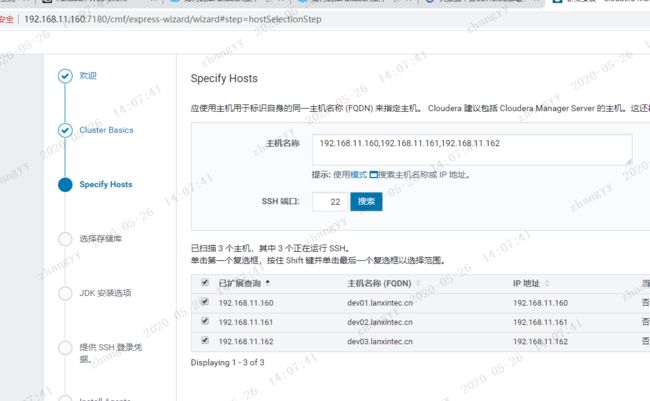Click the 选择存储库 step circle
Viewport: 650px width, 401px height.
click(65, 239)
